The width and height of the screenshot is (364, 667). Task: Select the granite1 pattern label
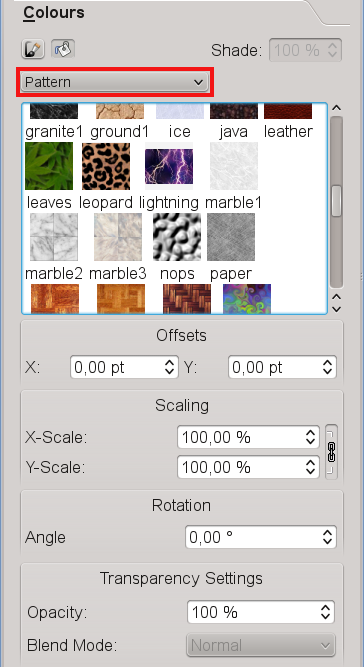(54, 131)
